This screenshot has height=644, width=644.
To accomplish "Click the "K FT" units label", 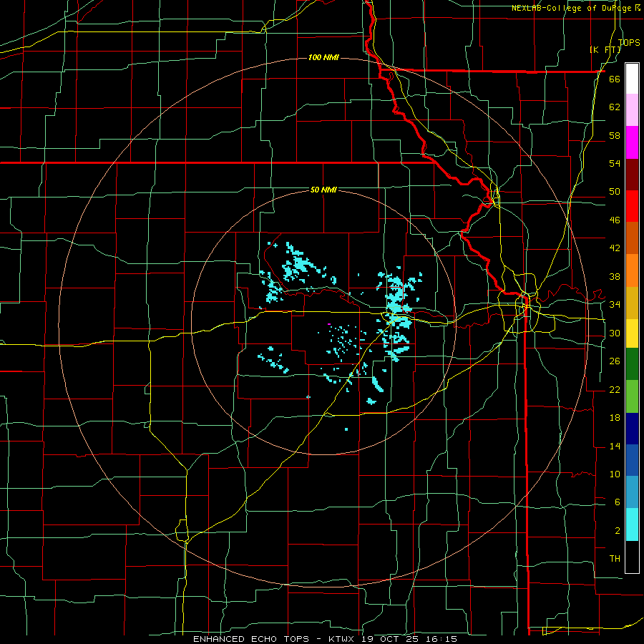I will [605, 49].
